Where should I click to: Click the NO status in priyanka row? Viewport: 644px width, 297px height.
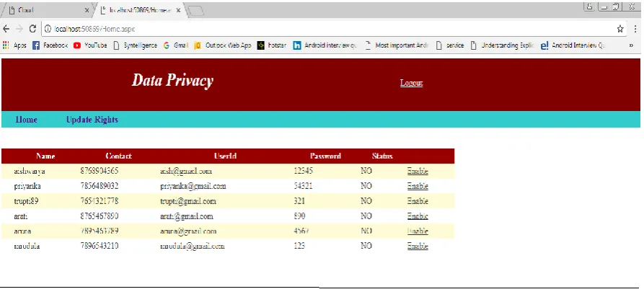tap(366, 186)
